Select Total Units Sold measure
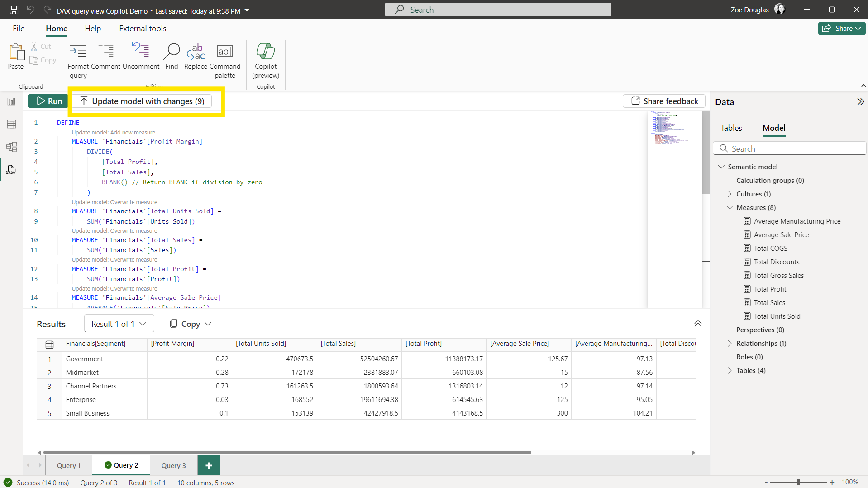868x488 pixels. pos(777,316)
